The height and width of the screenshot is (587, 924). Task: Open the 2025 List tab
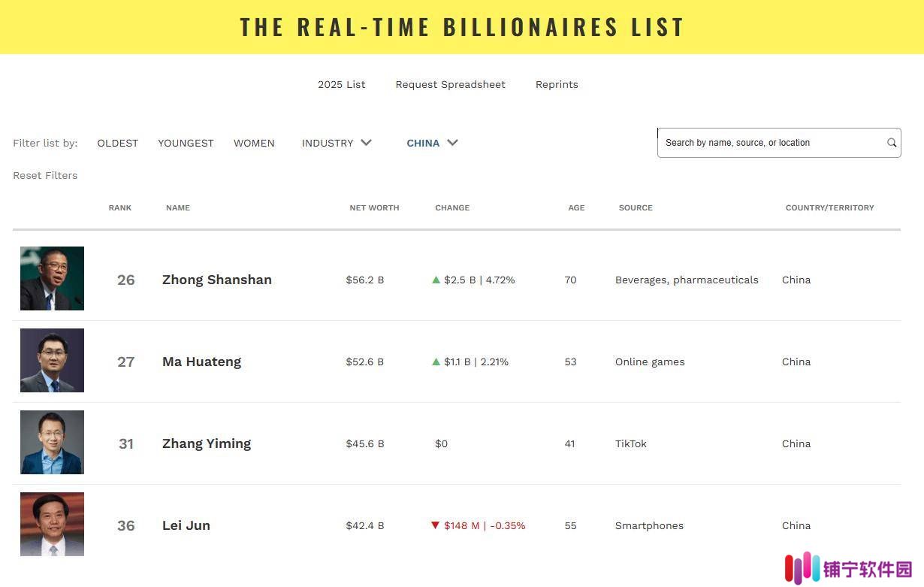(342, 84)
